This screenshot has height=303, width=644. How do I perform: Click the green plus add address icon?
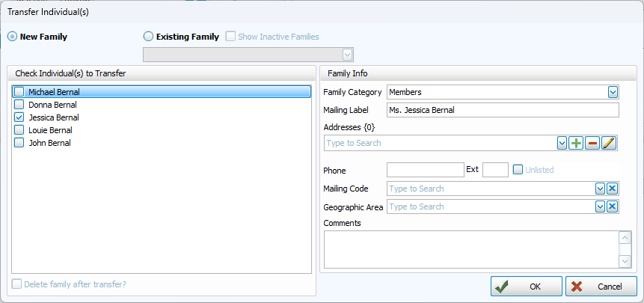point(576,143)
